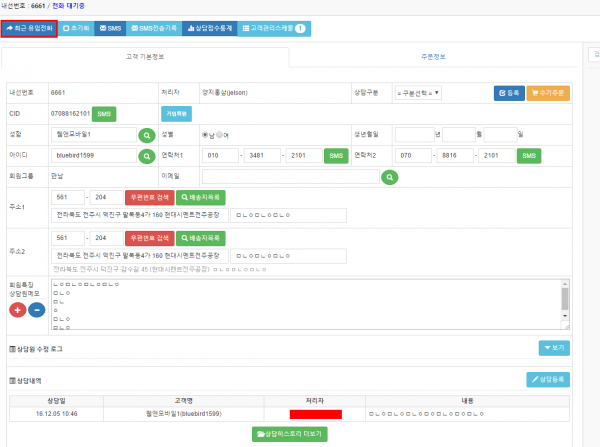Click the red 우편번호 검색 button for address 1
The image size is (600, 447).
point(149,198)
